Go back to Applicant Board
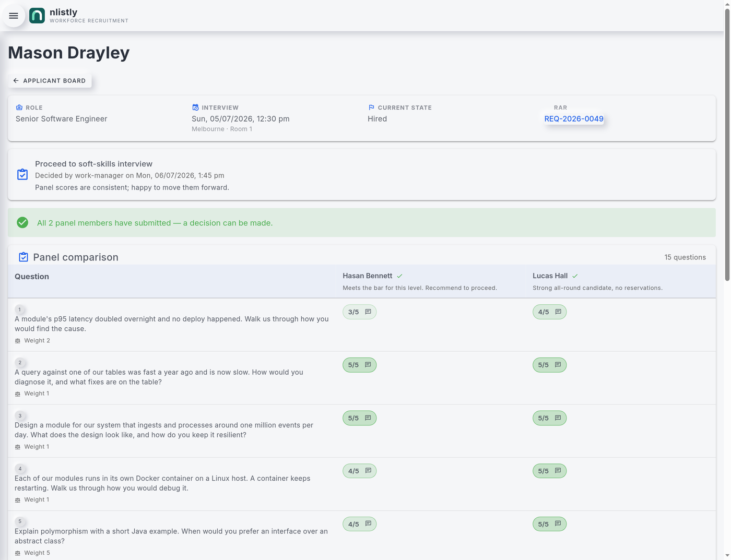 pyautogui.click(x=50, y=81)
